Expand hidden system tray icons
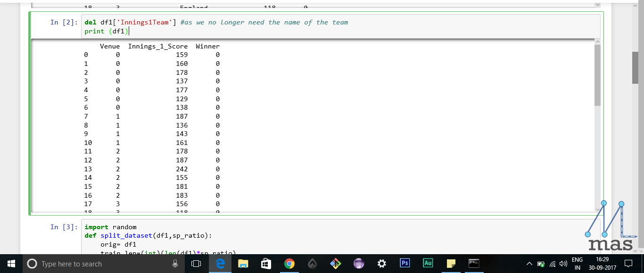The height and width of the screenshot is (273, 644). pos(530,264)
